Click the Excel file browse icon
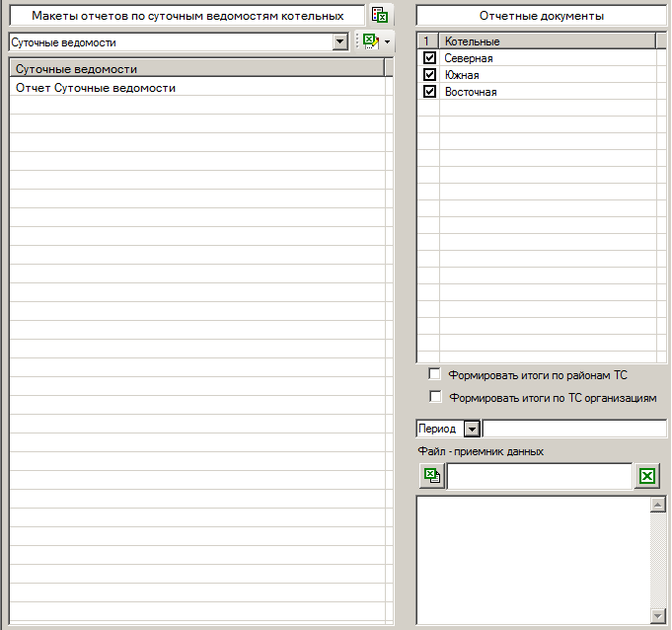 [x=430, y=476]
